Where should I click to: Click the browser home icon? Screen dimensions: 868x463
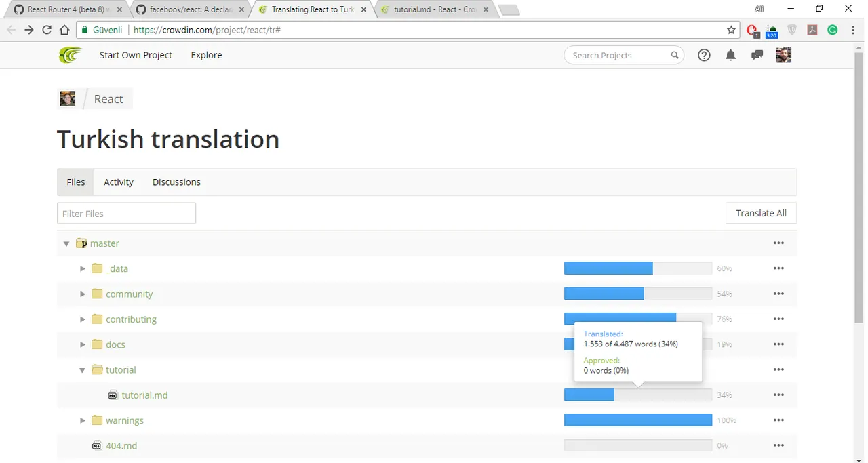[64, 30]
